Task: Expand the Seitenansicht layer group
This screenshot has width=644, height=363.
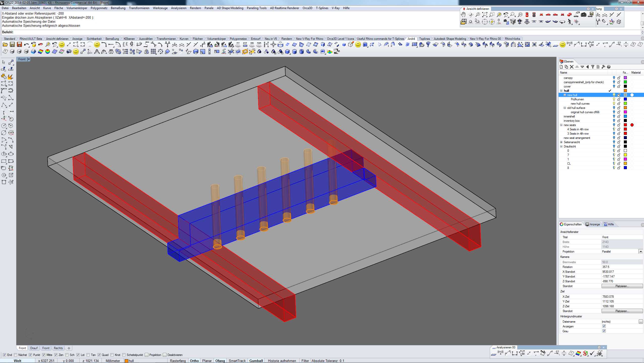Action: pyautogui.click(x=561, y=142)
